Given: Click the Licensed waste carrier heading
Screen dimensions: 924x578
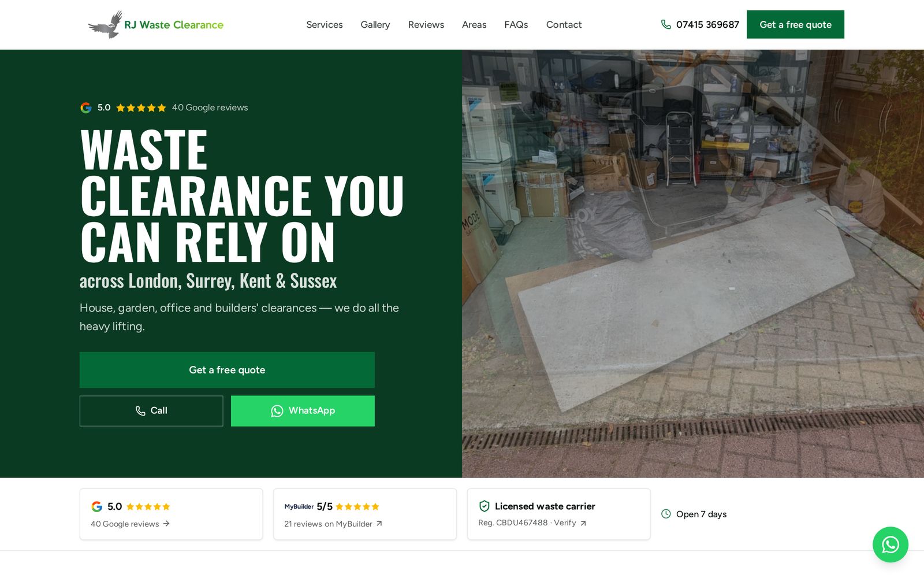Looking at the screenshot, I should click(x=545, y=506).
